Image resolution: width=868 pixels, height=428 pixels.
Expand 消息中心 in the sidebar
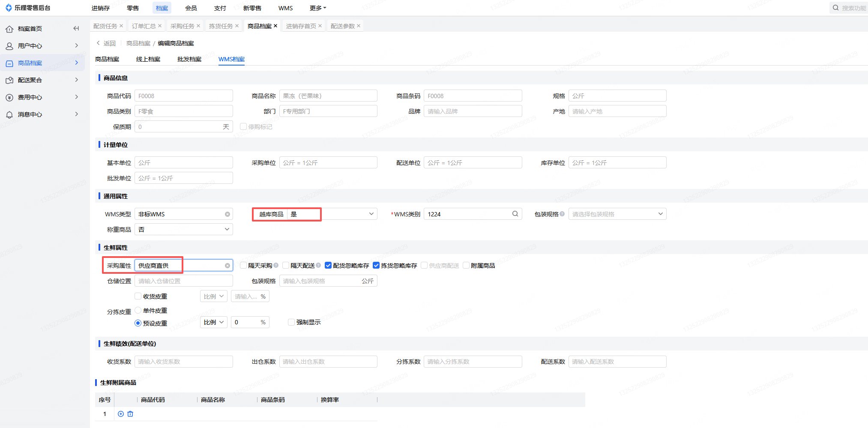click(77, 114)
